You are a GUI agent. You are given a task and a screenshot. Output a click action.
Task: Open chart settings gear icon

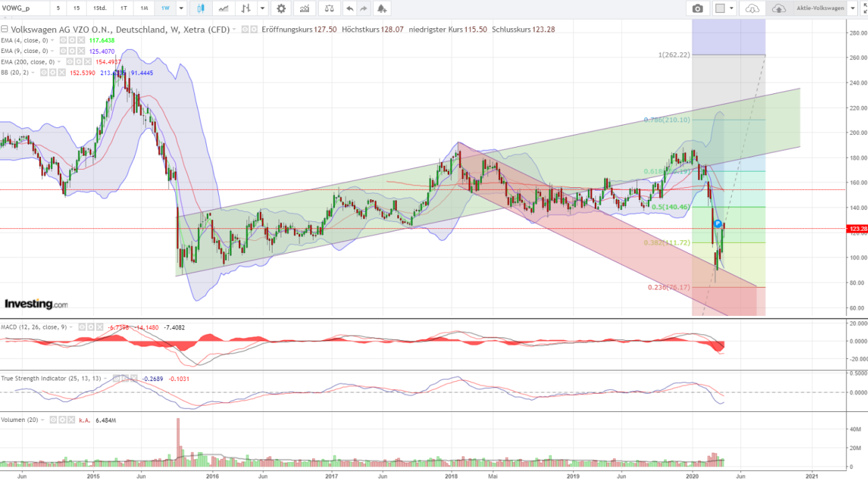281,9
